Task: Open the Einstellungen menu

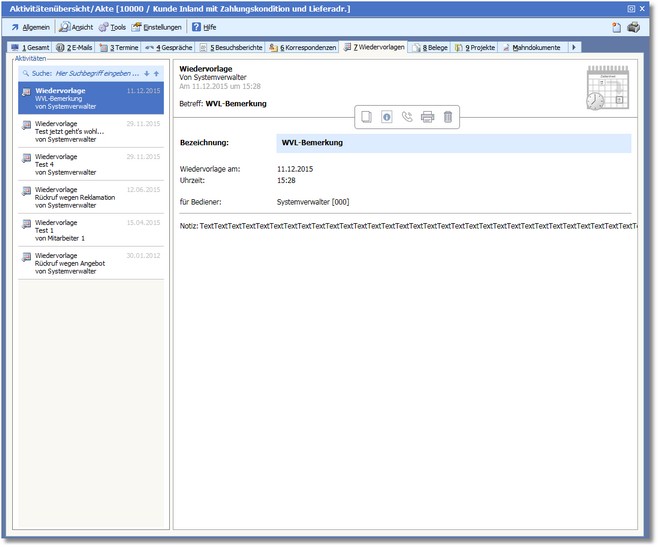Action: 158,27
